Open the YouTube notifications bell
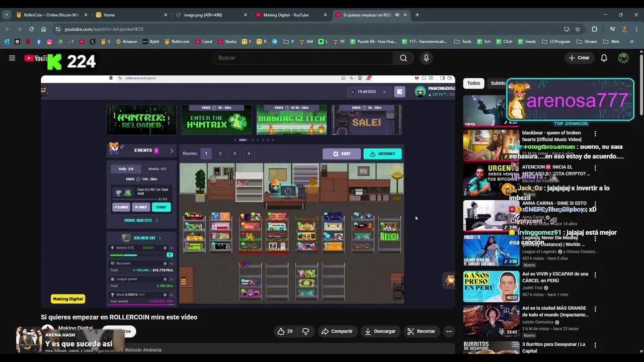The width and height of the screenshot is (644, 362). [604, 58]
